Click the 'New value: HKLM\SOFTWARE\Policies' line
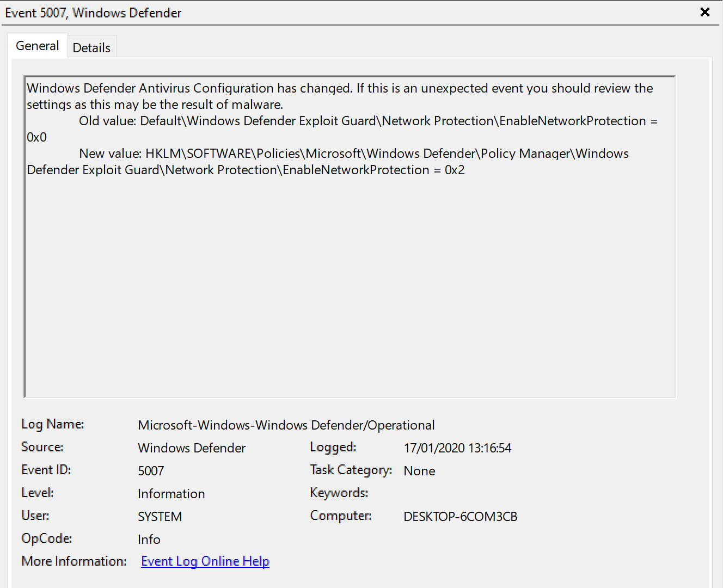Screen dimensions: 723x588 pos(354,154)
